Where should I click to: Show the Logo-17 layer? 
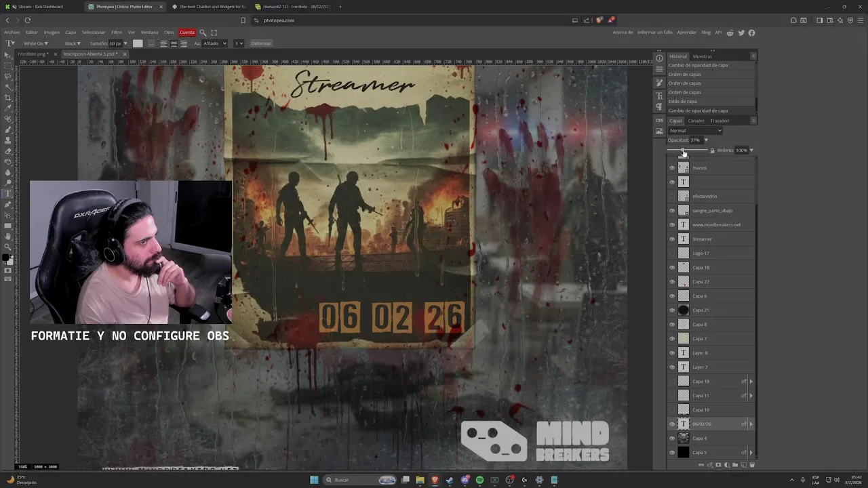coord(672,253)
